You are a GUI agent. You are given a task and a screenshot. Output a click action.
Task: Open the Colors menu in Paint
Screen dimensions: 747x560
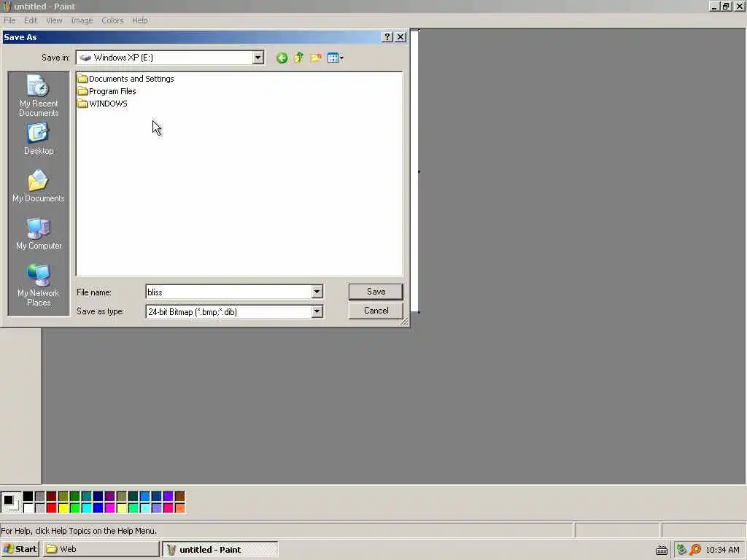click(112, 20)
